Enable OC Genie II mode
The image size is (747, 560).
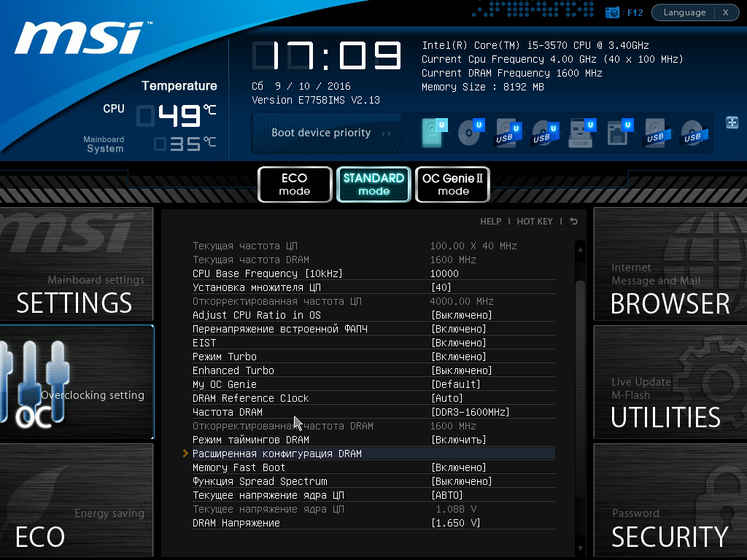(452, 184)
